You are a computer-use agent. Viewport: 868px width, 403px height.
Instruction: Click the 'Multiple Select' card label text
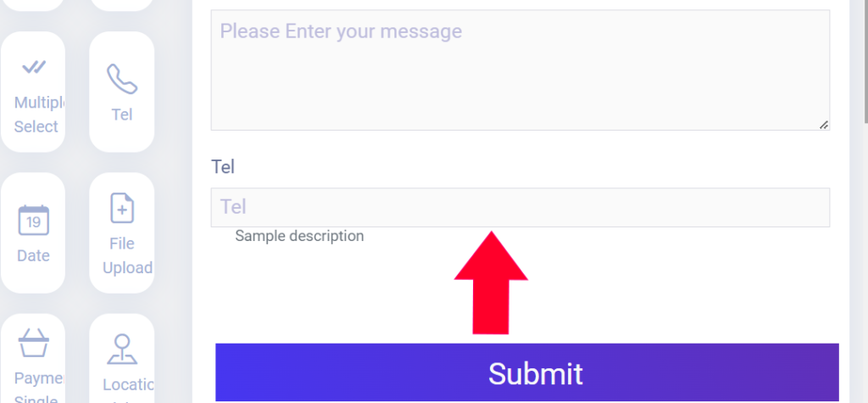click(x=39, y=115)
